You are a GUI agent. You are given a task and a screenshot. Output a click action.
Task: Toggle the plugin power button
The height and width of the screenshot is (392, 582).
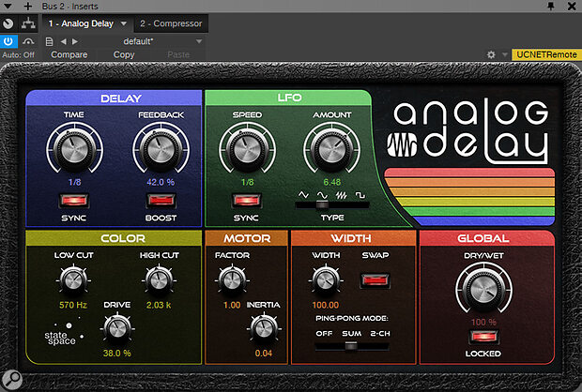point(8,41)
